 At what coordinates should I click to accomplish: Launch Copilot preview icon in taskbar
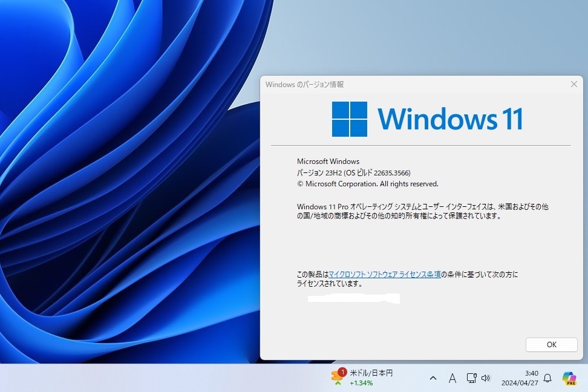pos(569,377)
